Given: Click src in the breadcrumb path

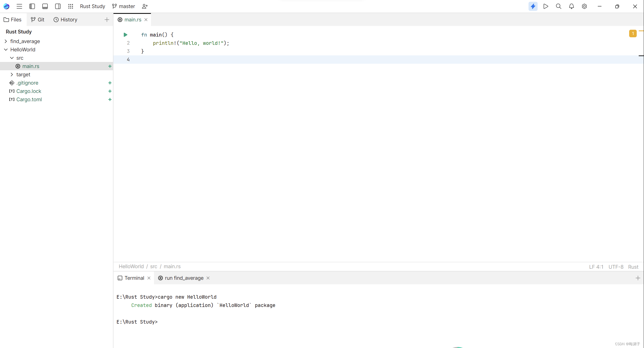Looking at the screenshot, I should 154,266.
